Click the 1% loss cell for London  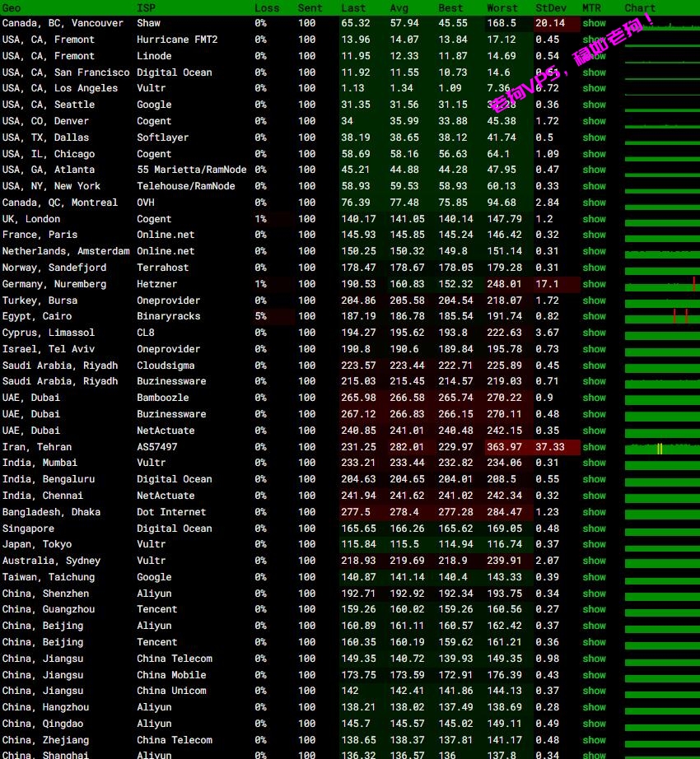pos(260,219)
